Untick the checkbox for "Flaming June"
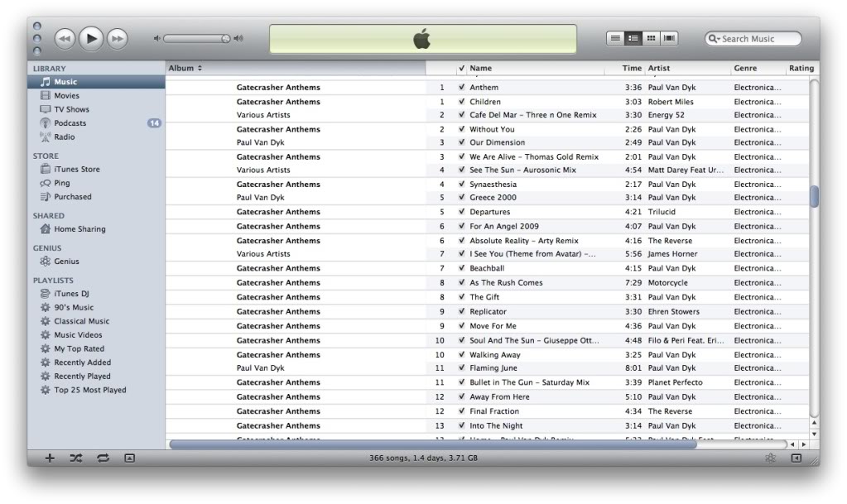This screenshot has width=847, height=504. tap(461, 368)
